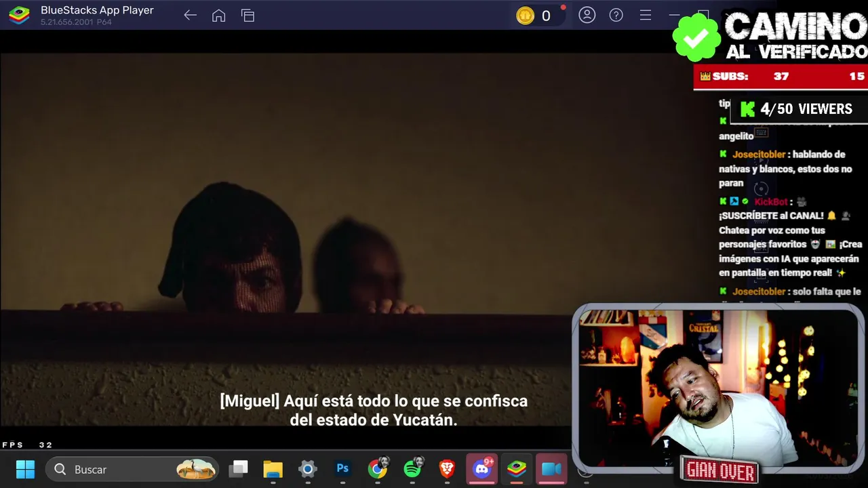Screen dimensions: 868x488
Task: Open the BlueStacks hamburger menu
Action: [x=646, y=15]
